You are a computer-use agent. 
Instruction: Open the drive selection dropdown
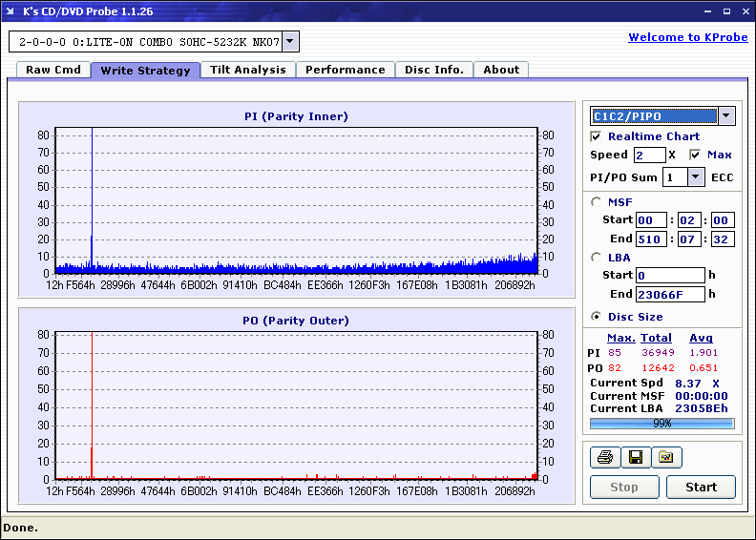coord(290,42)
